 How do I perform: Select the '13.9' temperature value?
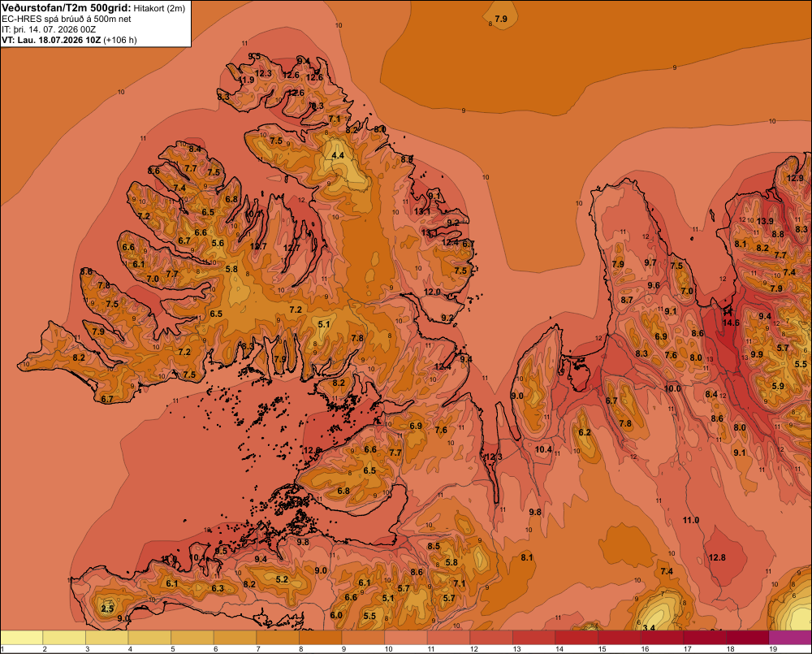765,221
